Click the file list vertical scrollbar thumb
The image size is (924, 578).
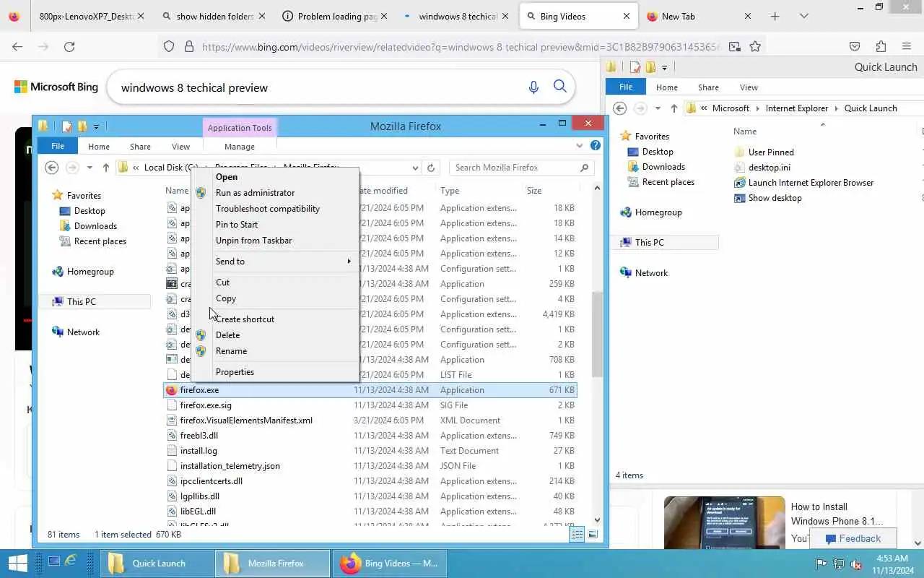pyautogui.click(x=597, y=334)
